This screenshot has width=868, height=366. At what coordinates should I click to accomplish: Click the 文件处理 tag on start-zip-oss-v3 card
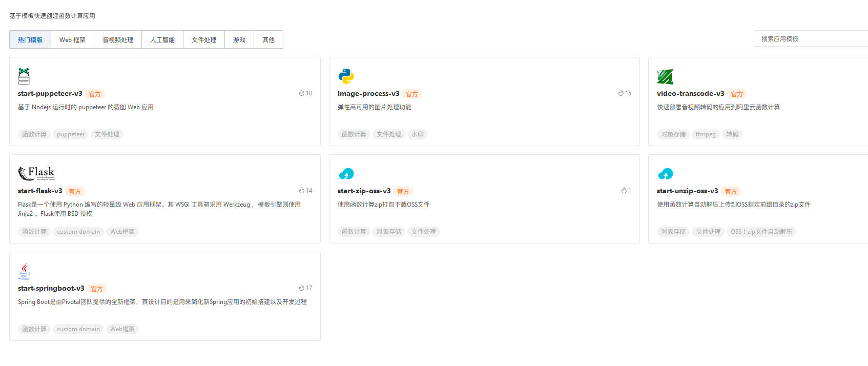(x=424, y=232)
